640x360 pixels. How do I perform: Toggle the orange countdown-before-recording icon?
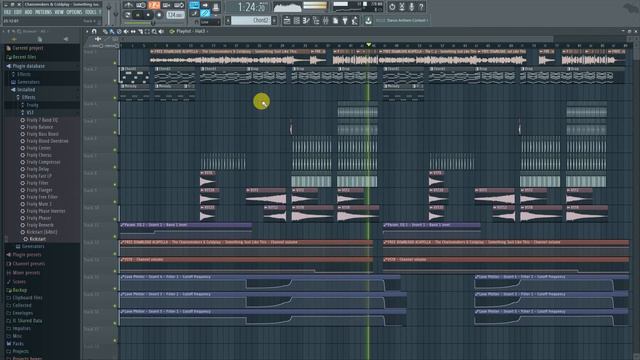point(154,5)
